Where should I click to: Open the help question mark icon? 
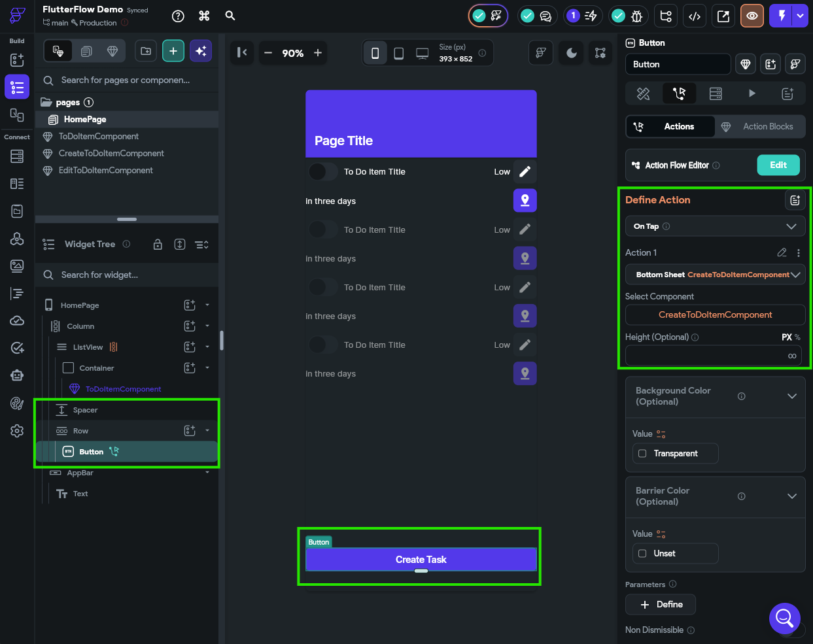pos(178,16)
